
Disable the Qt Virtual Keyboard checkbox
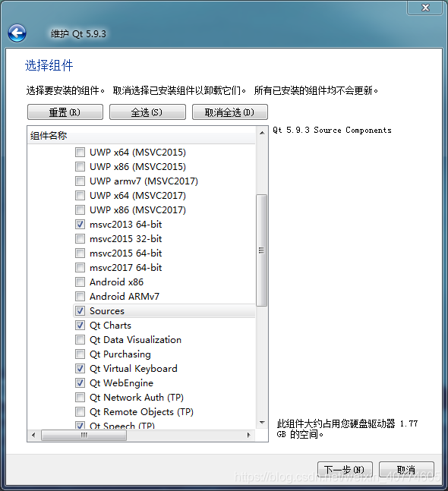[x=80, y=369]
